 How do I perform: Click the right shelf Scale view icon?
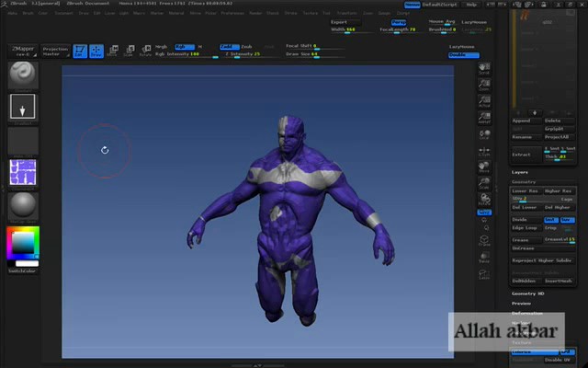[484, 183]
